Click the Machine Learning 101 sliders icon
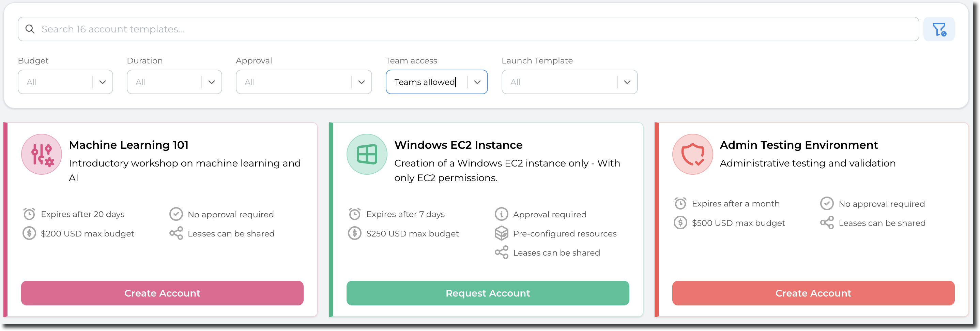980x331 pixels. tap(42, 154)
